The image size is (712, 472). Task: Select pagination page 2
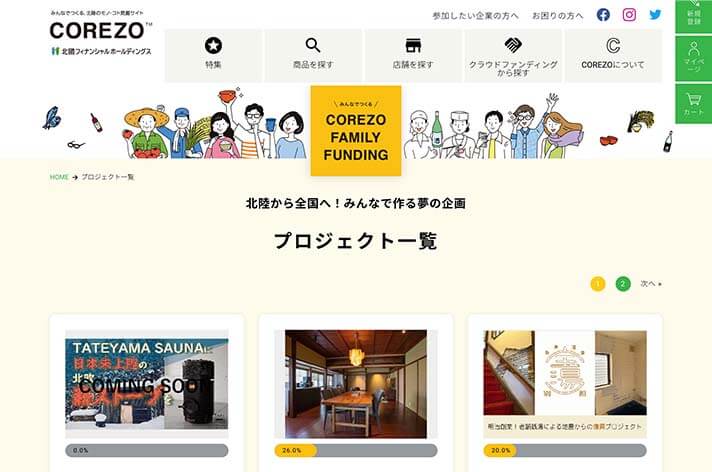[623, 284]
